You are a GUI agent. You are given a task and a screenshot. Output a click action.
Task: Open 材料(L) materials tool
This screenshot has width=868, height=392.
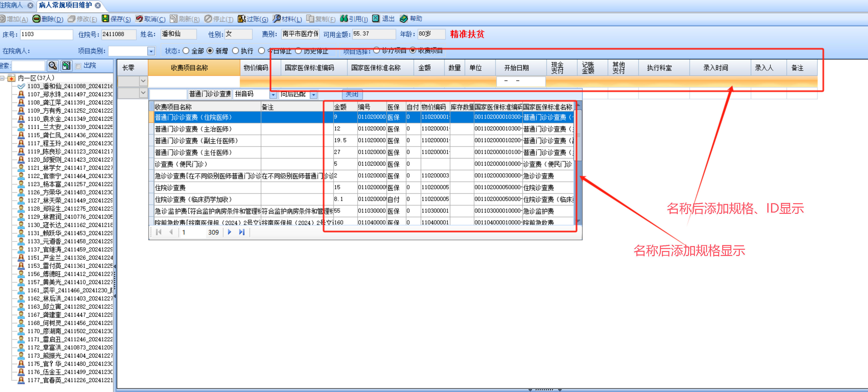pyautogui.click(x=277, y=19)
